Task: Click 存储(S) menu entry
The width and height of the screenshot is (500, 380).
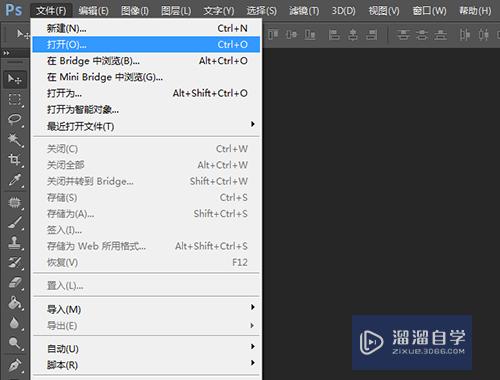Action: pos(146,198)
